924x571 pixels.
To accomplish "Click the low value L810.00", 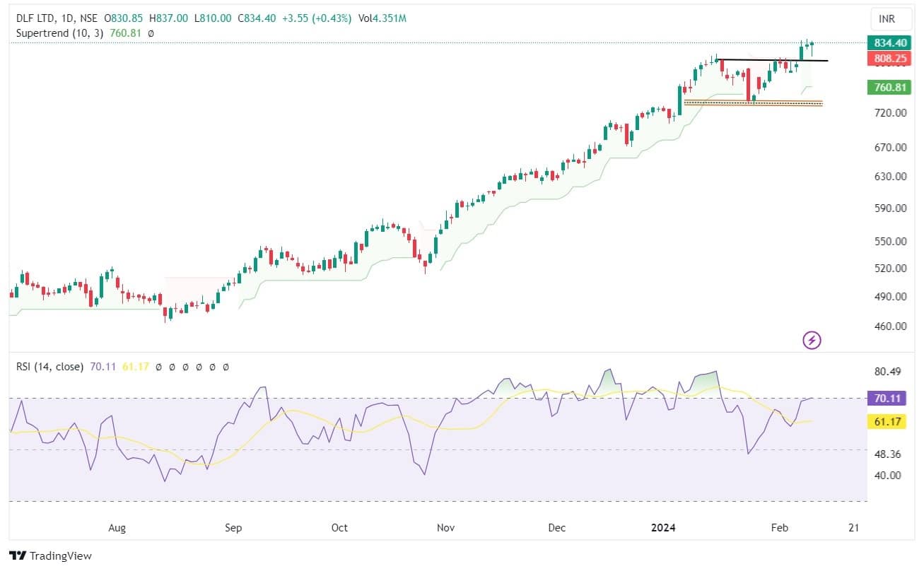I will 213,18.
